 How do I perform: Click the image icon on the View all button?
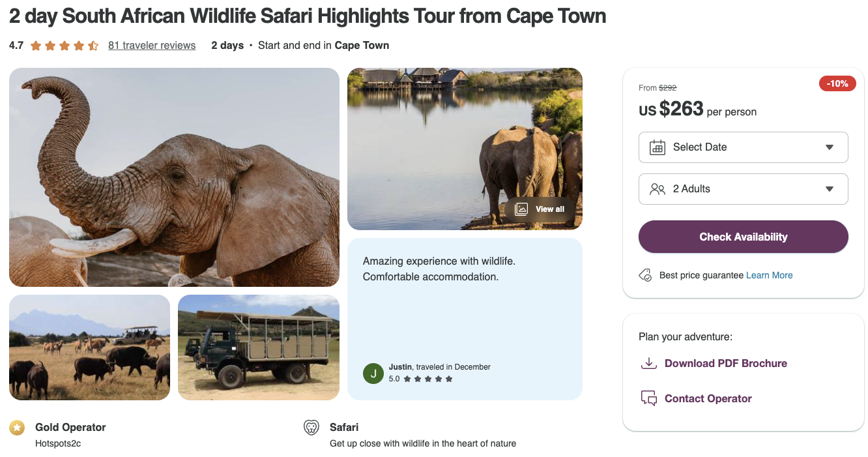pyautogui.click(x=522, y=209)
